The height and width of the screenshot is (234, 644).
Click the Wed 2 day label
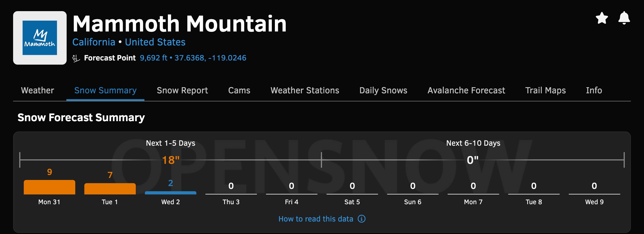click(x=171, y=202)
